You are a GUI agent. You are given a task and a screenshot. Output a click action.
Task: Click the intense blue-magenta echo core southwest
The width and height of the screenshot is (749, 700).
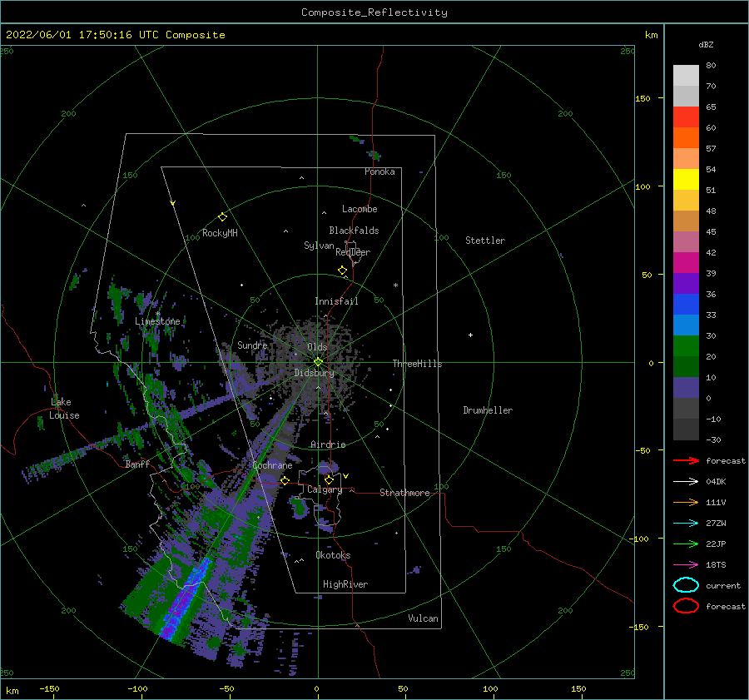(x=186, y=599)
